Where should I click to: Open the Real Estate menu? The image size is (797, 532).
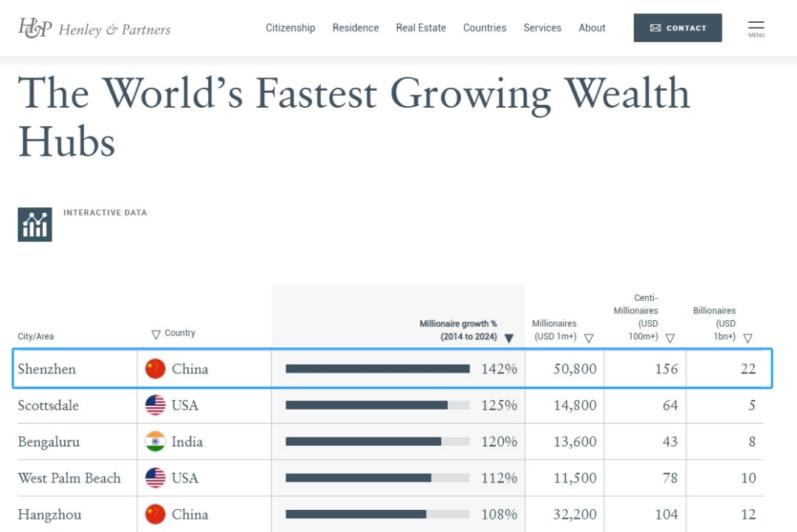421,28
